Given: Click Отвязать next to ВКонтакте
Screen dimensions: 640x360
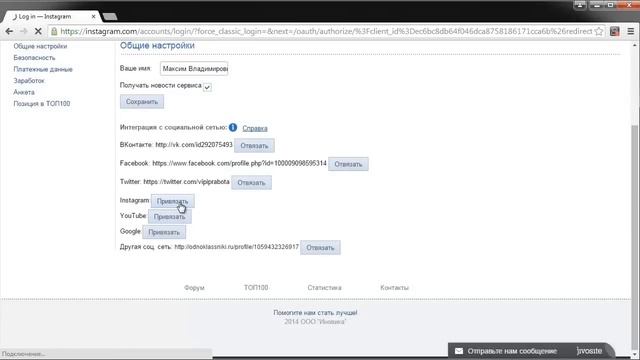Looking at the screenshot, I should coord(254,145).
